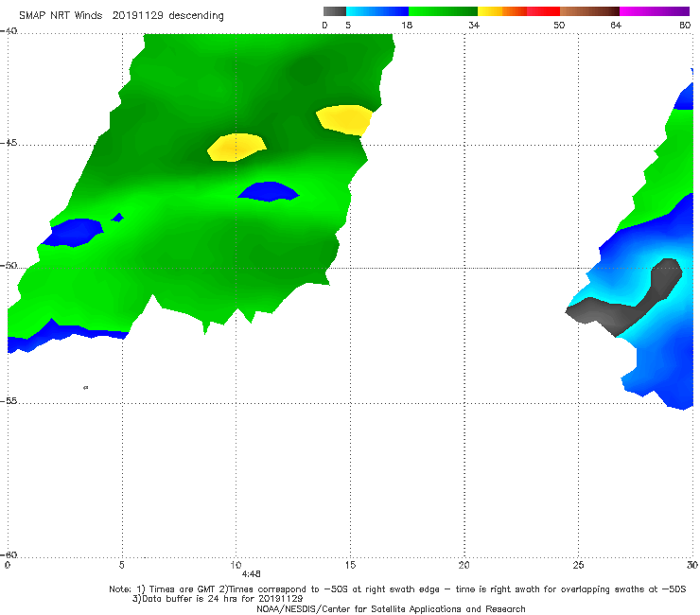Image resolution: width=700 pixels, height=615 pixels.
Task: Click the blue patch inside the green swath center
Action: [269, 192]
